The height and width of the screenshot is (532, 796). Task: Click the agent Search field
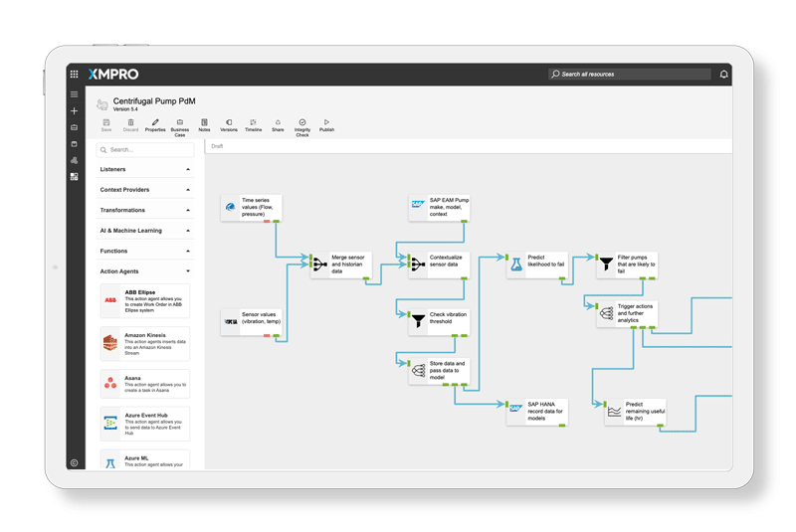145,149
